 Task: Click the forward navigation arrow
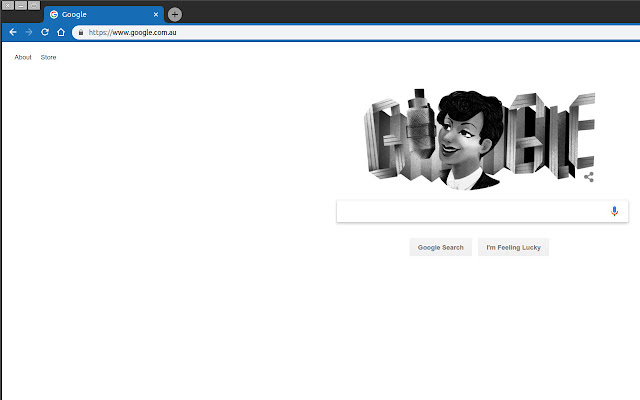pos(29,32)
